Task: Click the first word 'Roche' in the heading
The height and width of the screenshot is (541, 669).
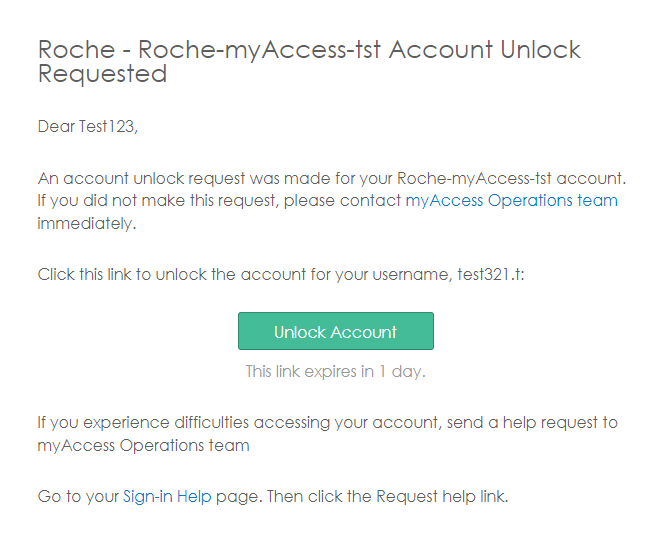Action: [76, 50]
